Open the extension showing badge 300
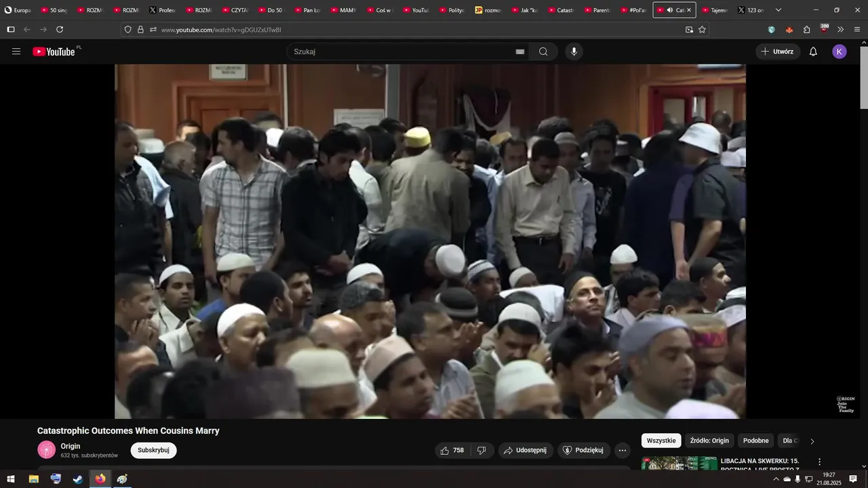The width and height of the screenshot is (868, 488). 824,29
